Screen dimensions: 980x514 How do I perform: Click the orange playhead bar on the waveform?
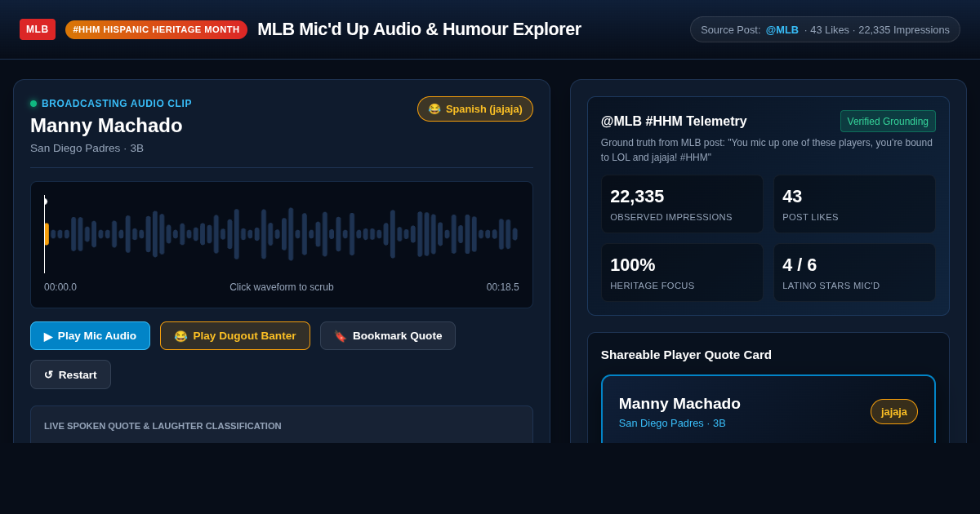[47, 234]
